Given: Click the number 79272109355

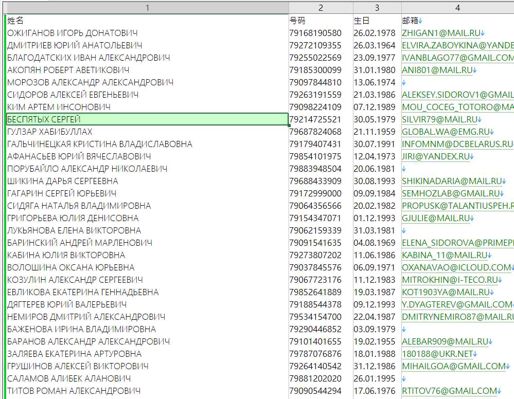Looking at the screenshot, I should click(x=315, y=45).
